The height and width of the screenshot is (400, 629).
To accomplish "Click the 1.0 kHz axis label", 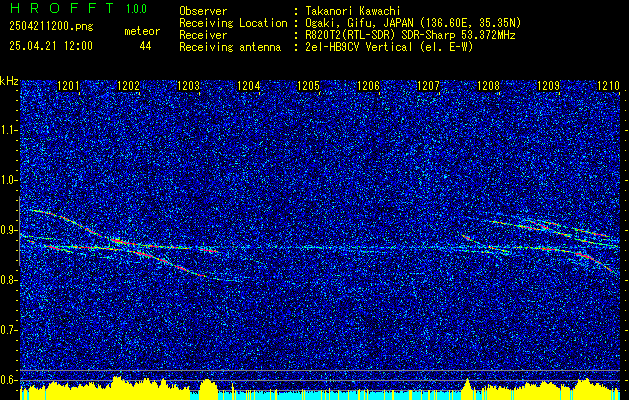I will click(x=8, y=180).
